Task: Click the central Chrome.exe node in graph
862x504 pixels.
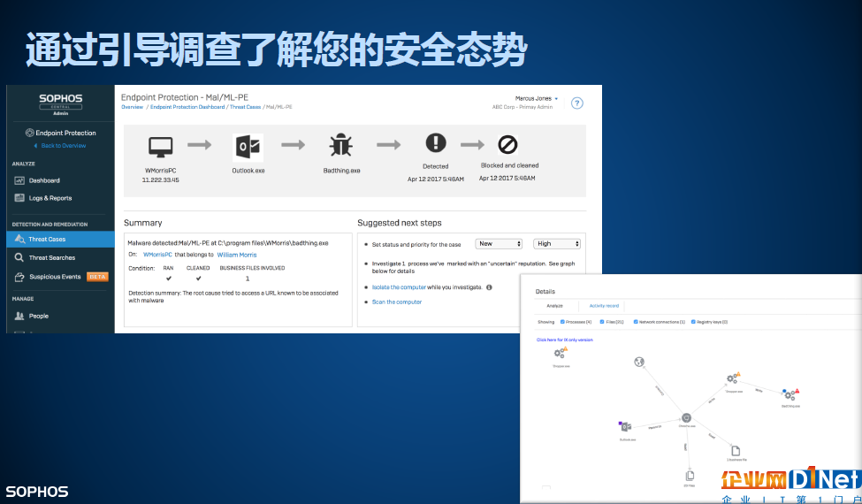Action: tap(686, 419)
